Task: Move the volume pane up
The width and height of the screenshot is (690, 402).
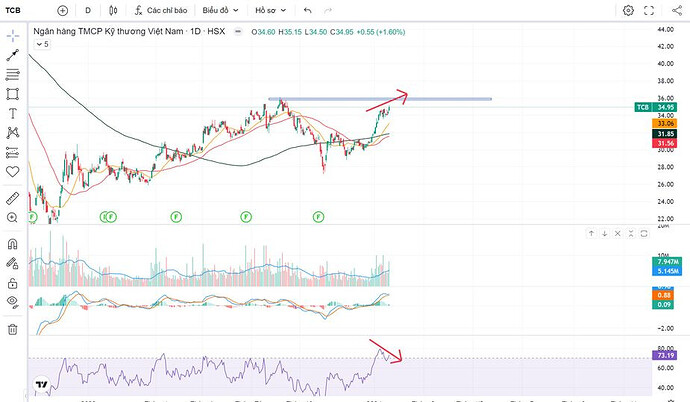Action: click(x=591, y=234)
